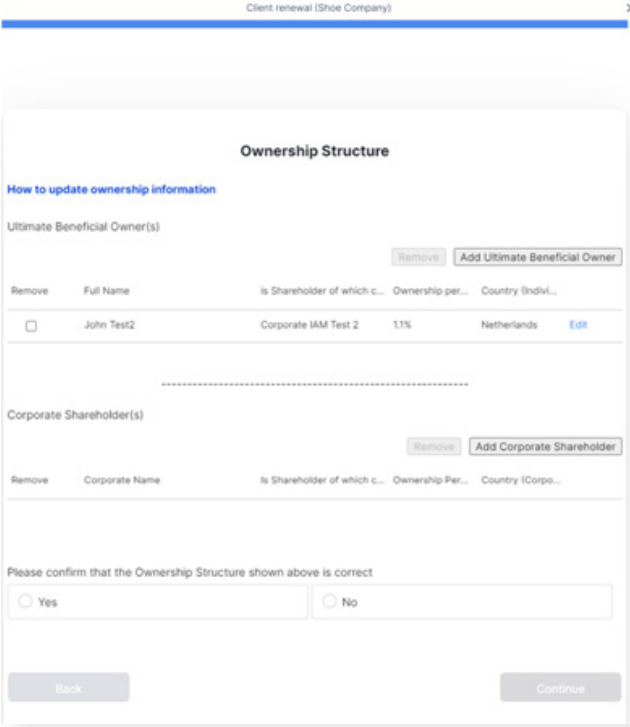Sort by Full Name column header
The height and width of the screenshot is (727, 630).
106,291
